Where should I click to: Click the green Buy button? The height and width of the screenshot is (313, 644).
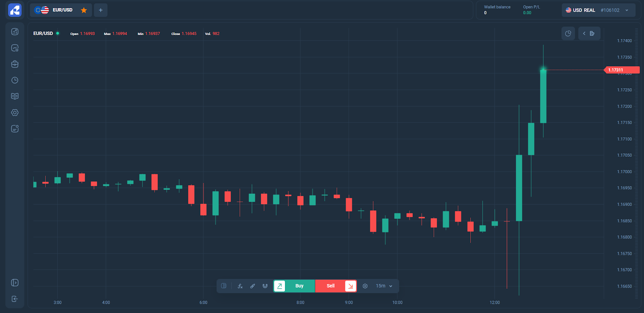pos(299,286)
